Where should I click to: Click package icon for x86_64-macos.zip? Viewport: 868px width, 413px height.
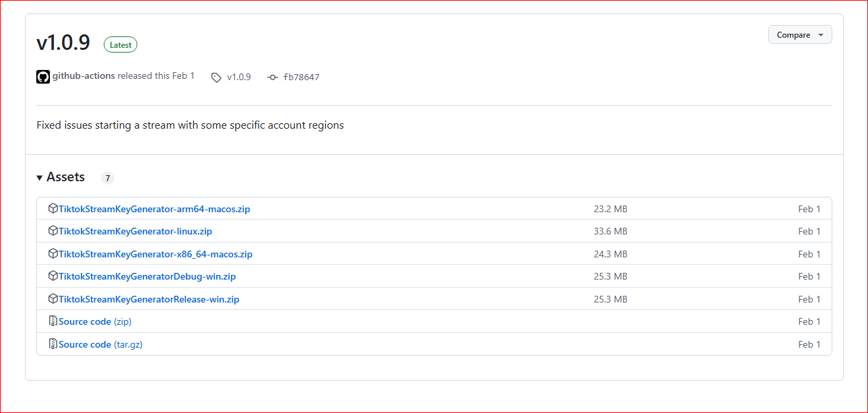tap(53, 254)
